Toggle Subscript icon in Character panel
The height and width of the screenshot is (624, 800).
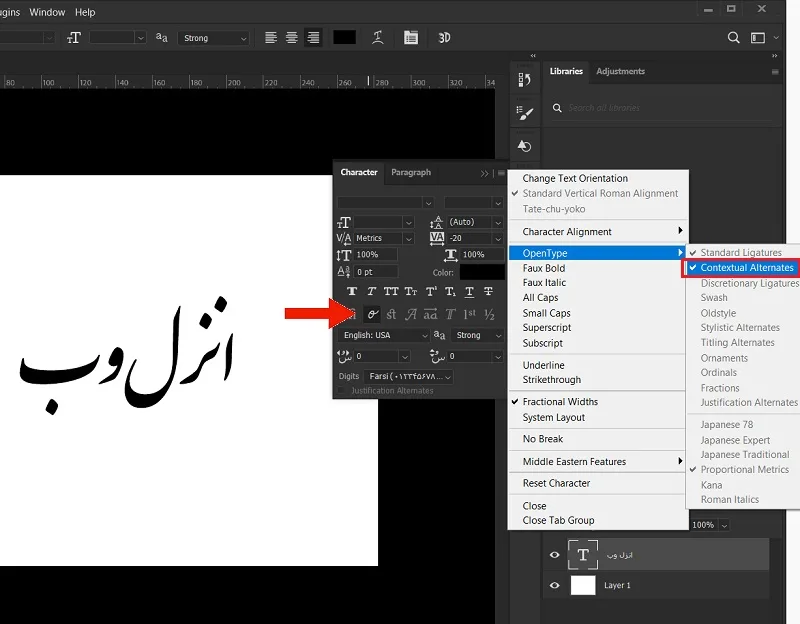[450, 291]
